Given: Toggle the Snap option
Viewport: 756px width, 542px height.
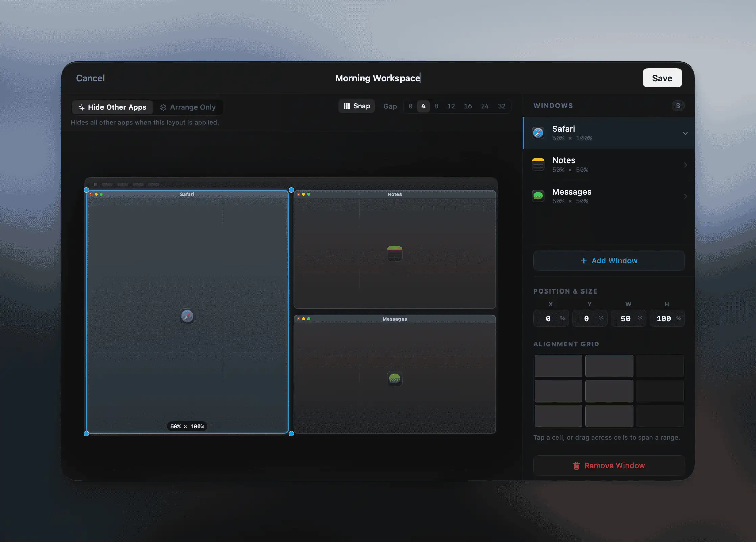Looking at the screenshot, I should pyautogui.click(x=357, y=106).
